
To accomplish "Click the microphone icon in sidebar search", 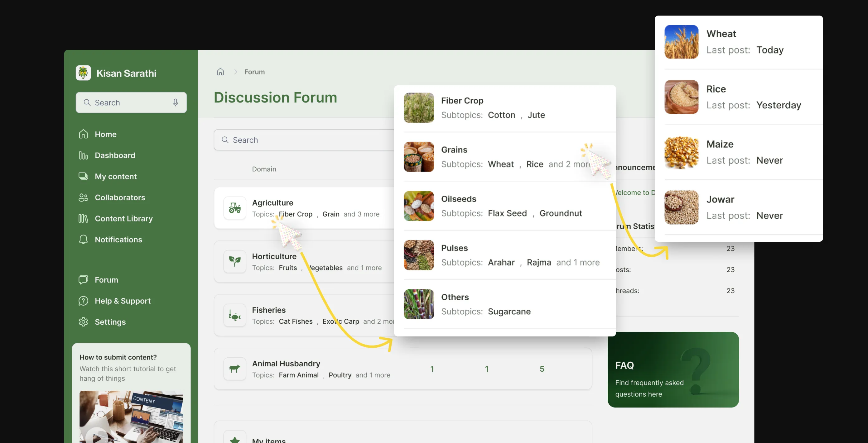I will click(175, 102).
